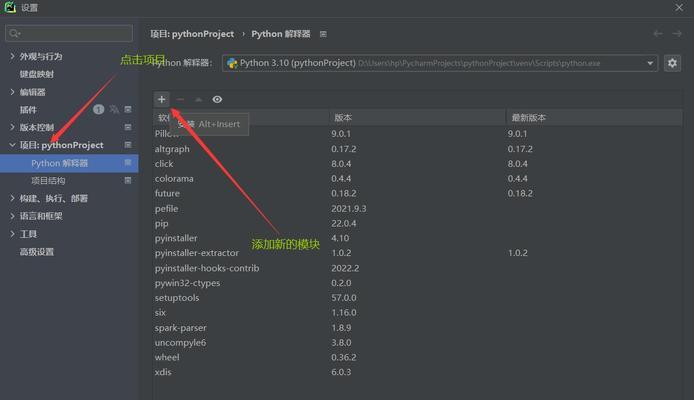Click project-level icon on 版本控制 row
Image resolution: width=694 pixels, height=400 pixels.
[128, 127]
